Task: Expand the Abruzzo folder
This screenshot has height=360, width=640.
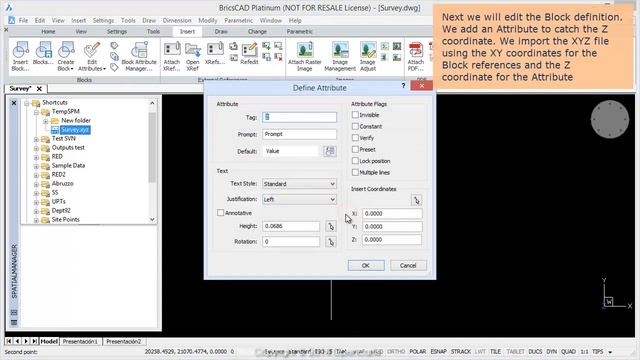Action: [x=36, y=184]
